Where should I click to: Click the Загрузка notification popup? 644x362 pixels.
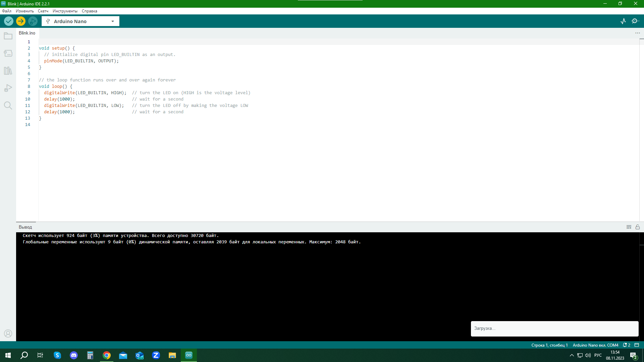554,328
